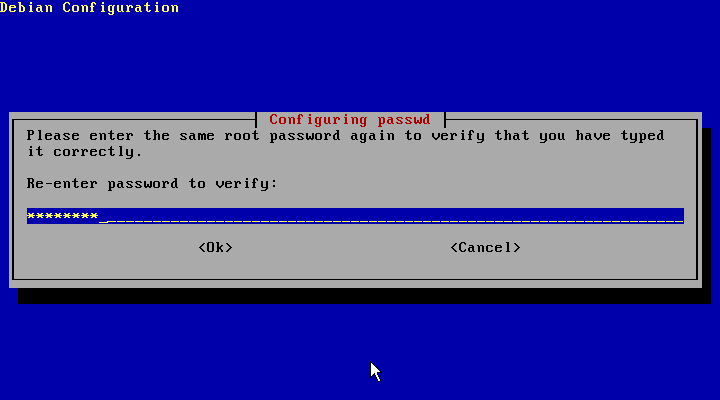Click the 'Configuring passwd' dialog title
The width and height of the screenshot is (720, 400).
pos(350,119)
